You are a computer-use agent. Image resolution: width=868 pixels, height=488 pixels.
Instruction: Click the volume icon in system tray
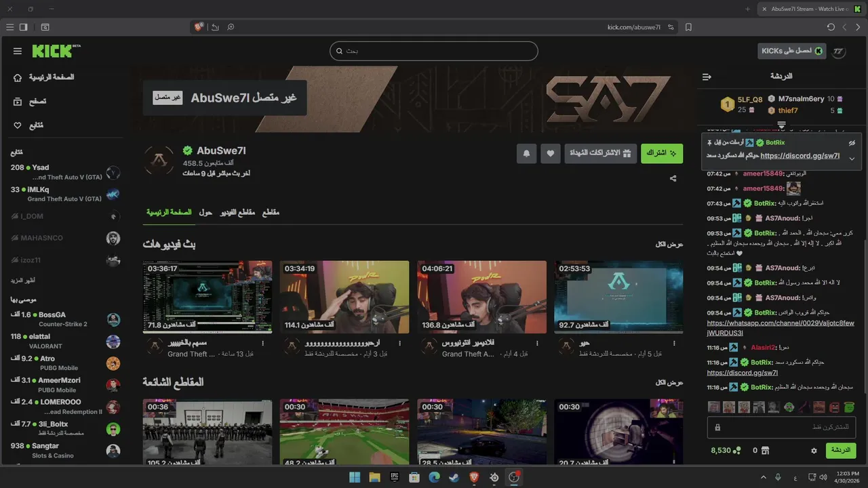[x=823, y=477]
